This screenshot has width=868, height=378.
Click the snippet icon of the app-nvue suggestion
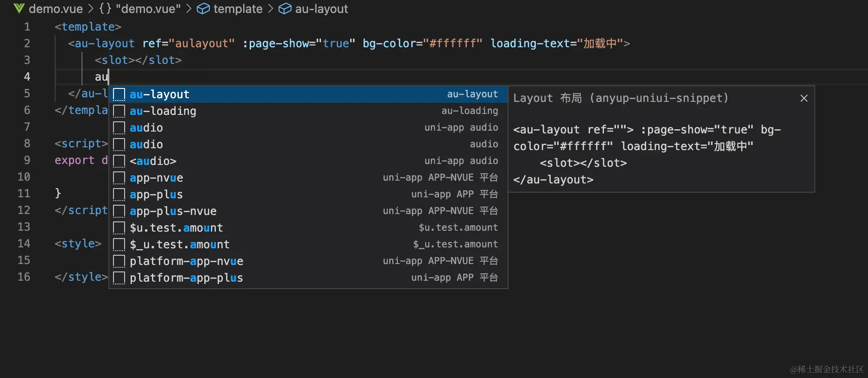click(x=119, y=178)
